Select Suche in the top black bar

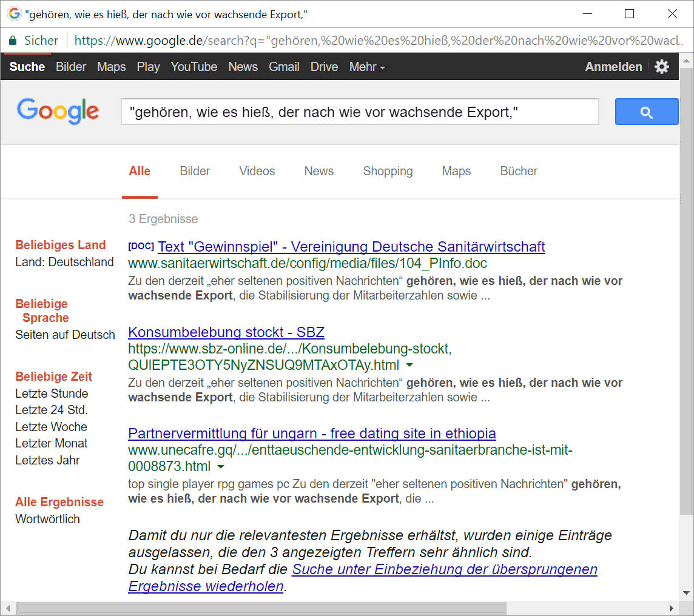(x=27, y=67)
